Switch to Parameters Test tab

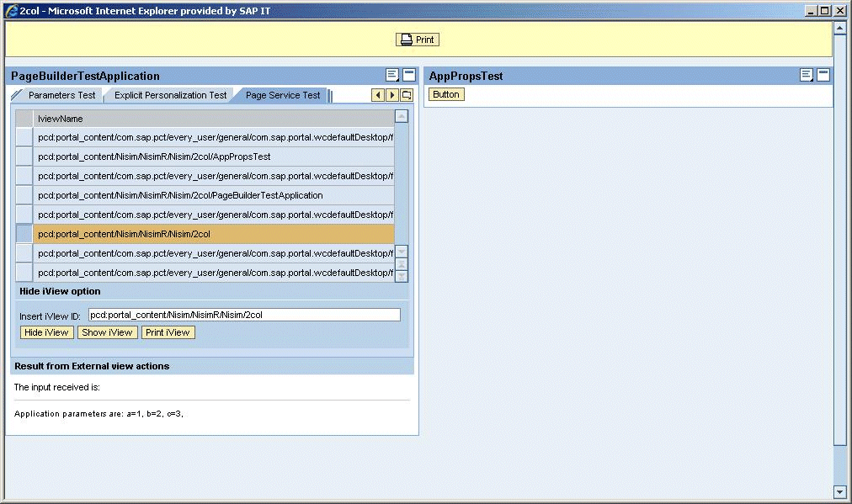(x=61, y=96)
